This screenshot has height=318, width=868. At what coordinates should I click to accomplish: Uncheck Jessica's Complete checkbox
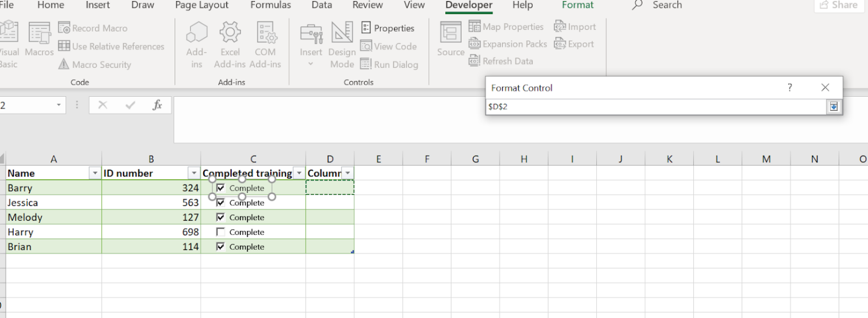coord(221,203)
